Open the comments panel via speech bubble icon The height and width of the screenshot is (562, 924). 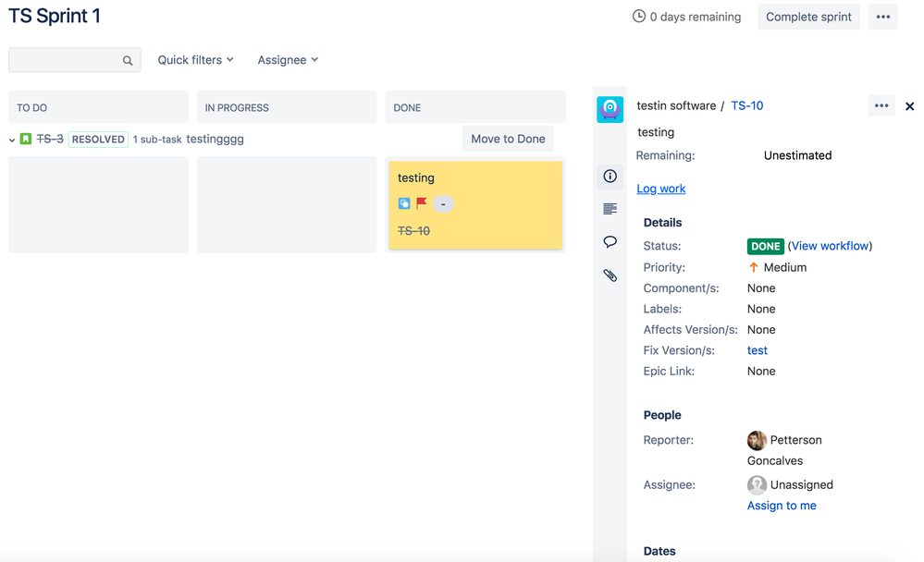[x=610, y=241]
